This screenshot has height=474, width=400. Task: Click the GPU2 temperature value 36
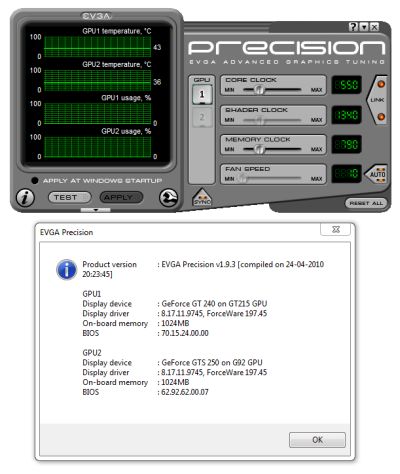157,82
